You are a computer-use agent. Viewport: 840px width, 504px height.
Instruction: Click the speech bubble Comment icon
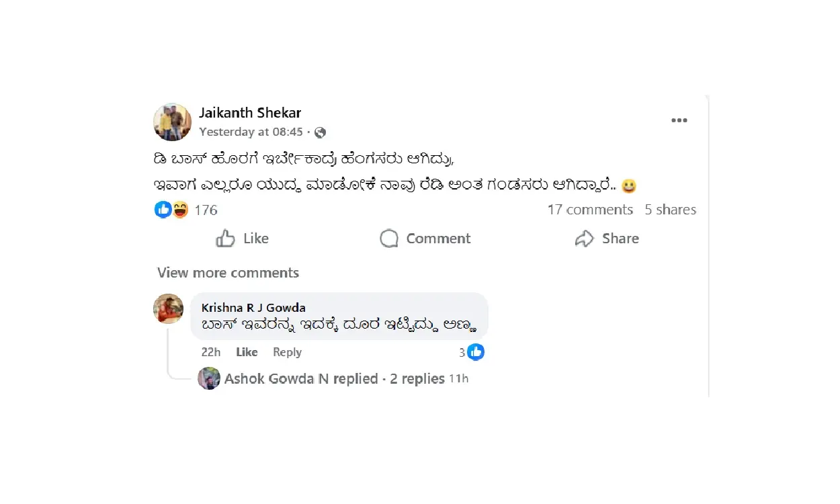tap(389, 239)
